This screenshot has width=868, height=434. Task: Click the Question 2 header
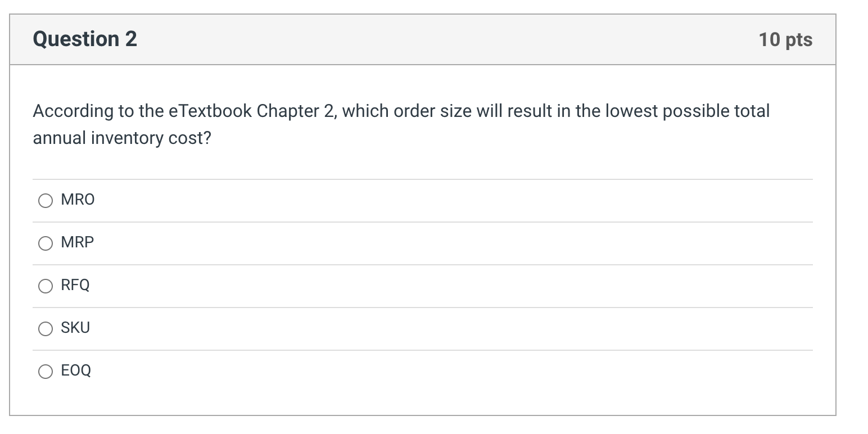[x=84, y=39]
